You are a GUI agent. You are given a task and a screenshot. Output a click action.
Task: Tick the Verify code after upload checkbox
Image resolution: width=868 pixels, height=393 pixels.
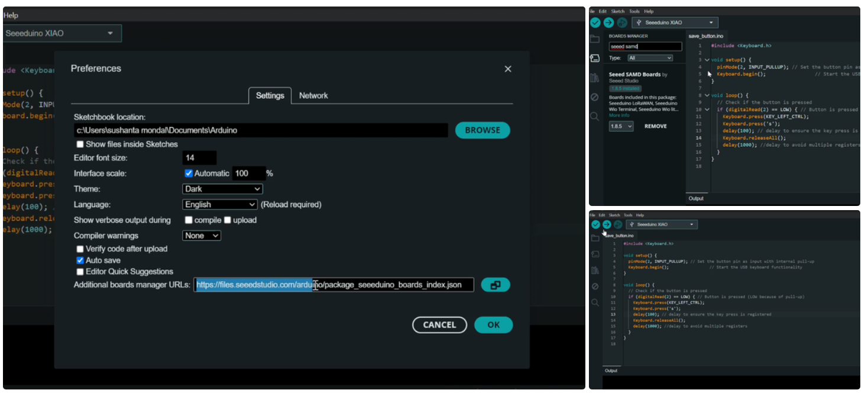pos(80,249)
